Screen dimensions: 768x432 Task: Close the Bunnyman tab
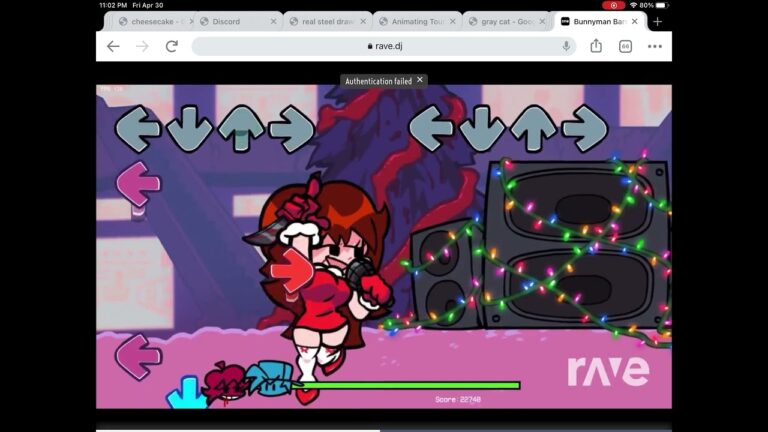point(635,22)
